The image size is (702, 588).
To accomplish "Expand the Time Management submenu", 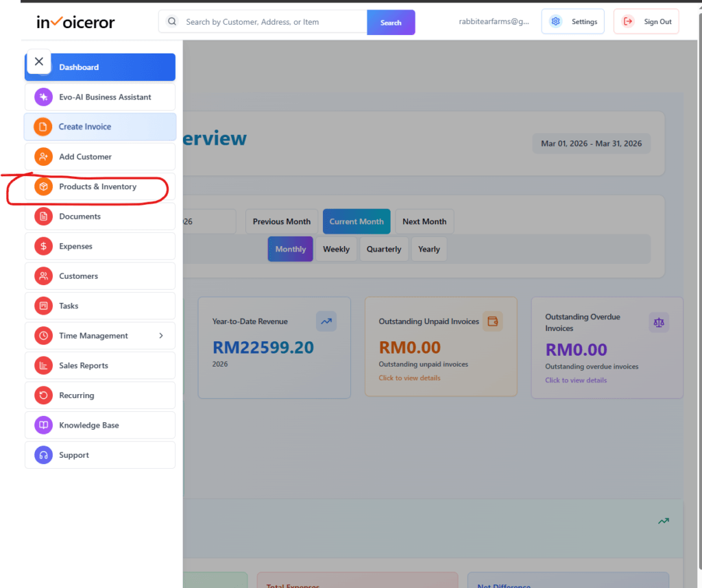I will point(162,336).
